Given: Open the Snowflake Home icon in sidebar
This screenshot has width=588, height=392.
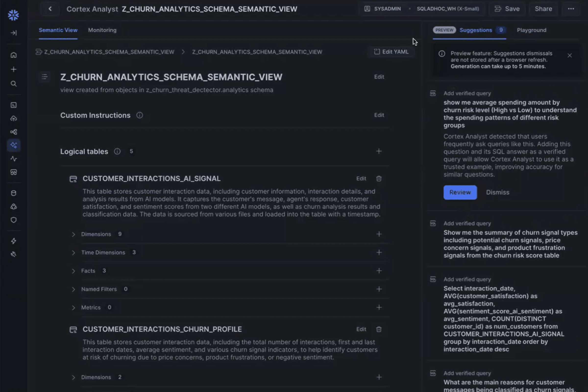Looking at the screenshot, I should tap(14, 55).
